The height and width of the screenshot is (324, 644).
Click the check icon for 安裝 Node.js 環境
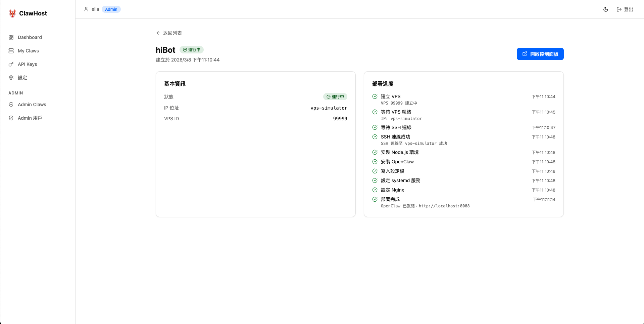375,152
